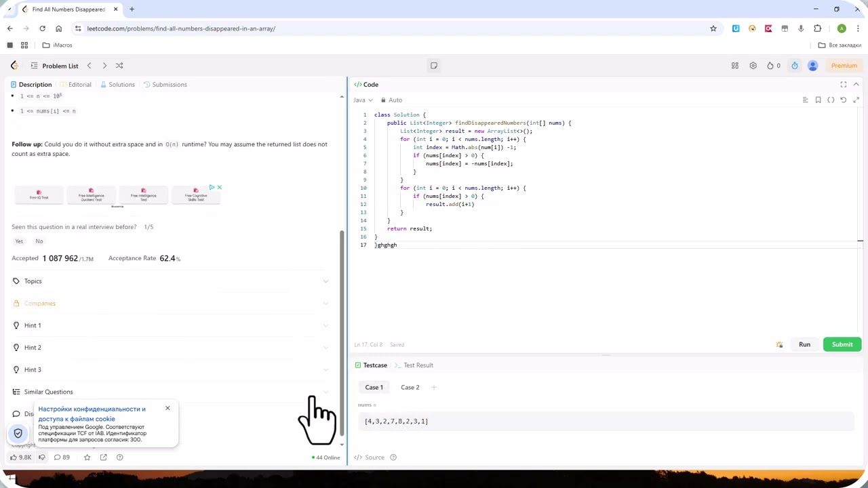Go to the next problem arrow

tap(104, 66)
